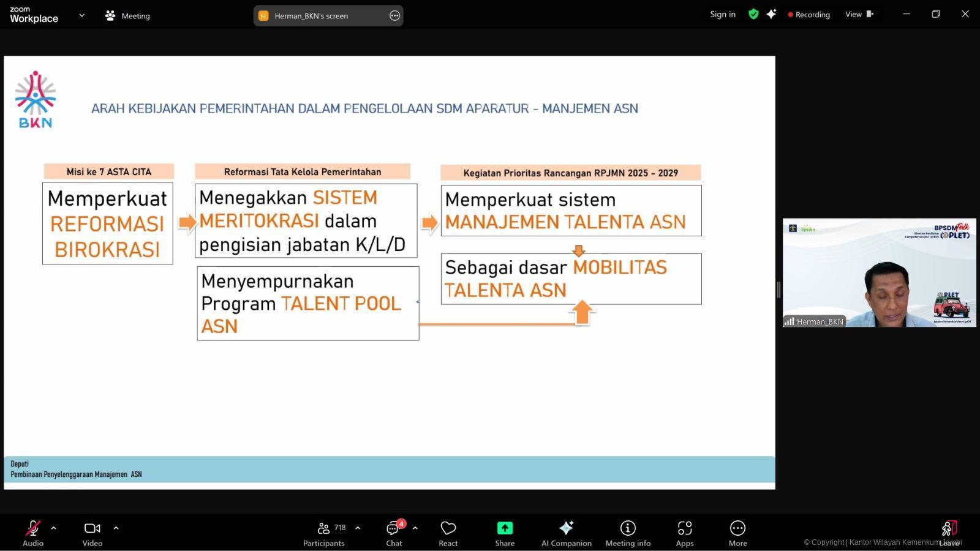Open the More options menu

click(737, 533)
